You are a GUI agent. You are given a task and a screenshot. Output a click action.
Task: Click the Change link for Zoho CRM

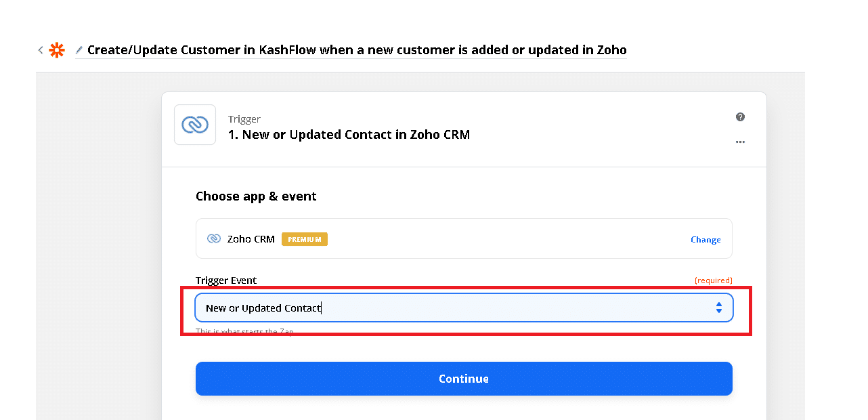click(x=706, y=240)
